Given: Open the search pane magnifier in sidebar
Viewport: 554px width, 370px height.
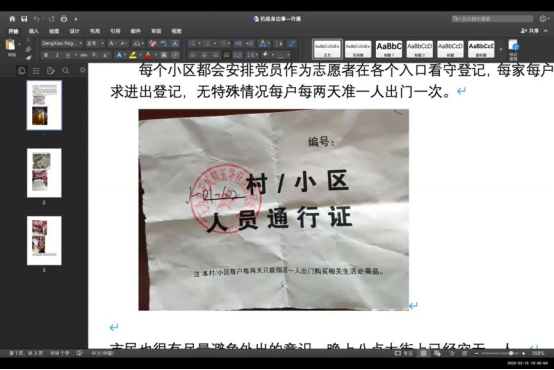Looking at the screenshot, I should pos(66,71).
